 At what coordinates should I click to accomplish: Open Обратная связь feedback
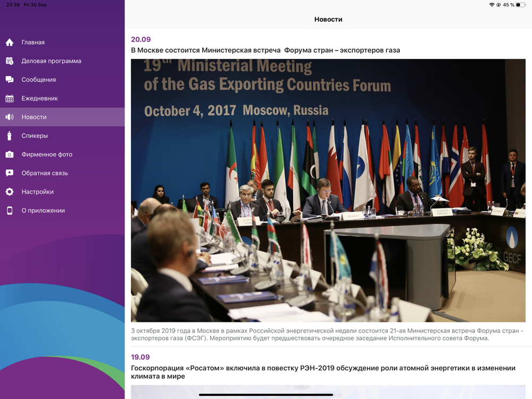click(62, 173)
